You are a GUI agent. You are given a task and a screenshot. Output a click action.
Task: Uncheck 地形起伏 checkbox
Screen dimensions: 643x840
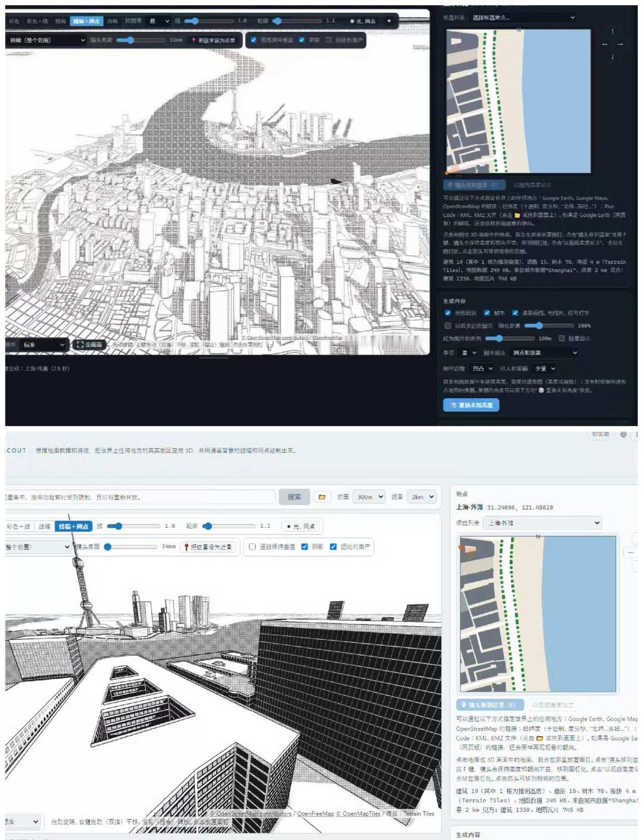coord(448,313)
